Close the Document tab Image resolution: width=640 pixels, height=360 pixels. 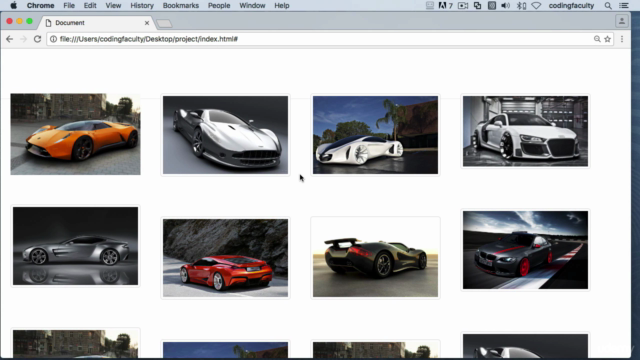pyautogui.click(x=147, y=23)
